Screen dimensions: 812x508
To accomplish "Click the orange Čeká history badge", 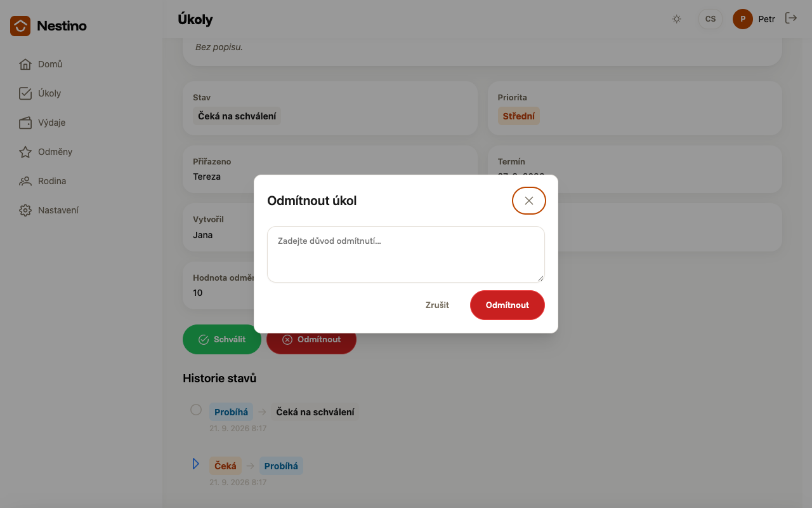I will [225, 466].
